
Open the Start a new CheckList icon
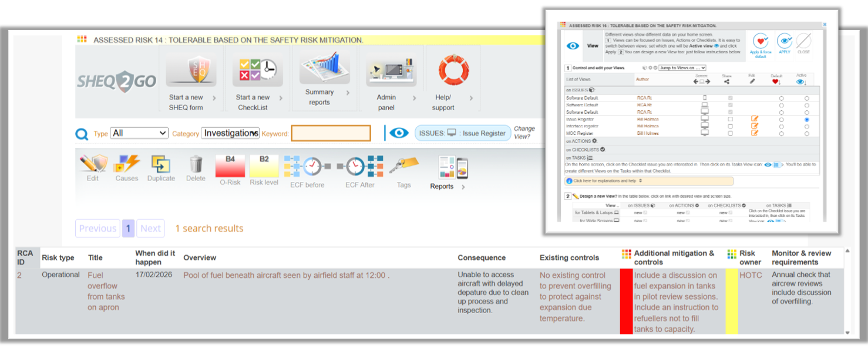click(x=257, y=70)
